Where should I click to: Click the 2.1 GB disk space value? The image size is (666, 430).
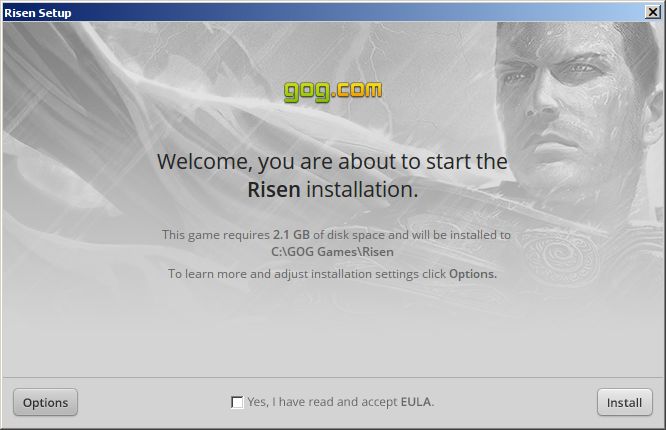291,235
